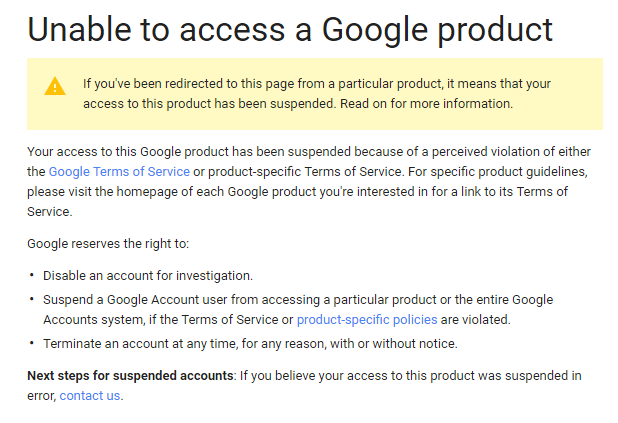Click the bold 'Next steps for suspended accounts' text
This screenshot has height=423, width=618.
pos(130,376)
